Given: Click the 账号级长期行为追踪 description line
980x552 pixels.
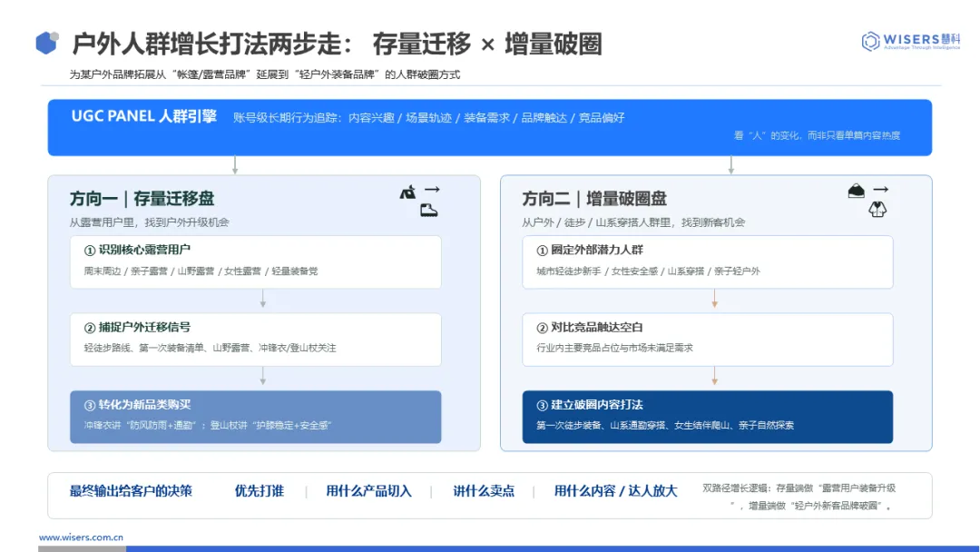Looking at the screenshot, I should click(428, 117).
